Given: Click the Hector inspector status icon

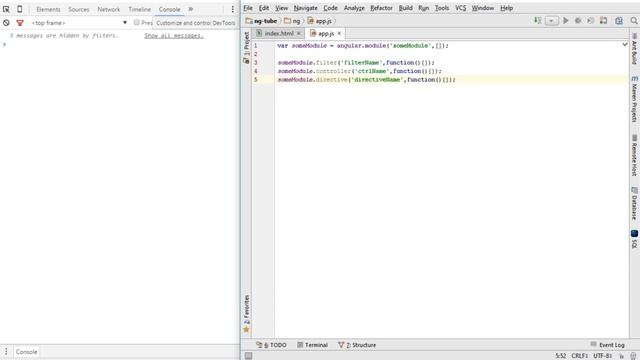Looking at the screenshot, I should pyautogui.click(x=633, y=356).
